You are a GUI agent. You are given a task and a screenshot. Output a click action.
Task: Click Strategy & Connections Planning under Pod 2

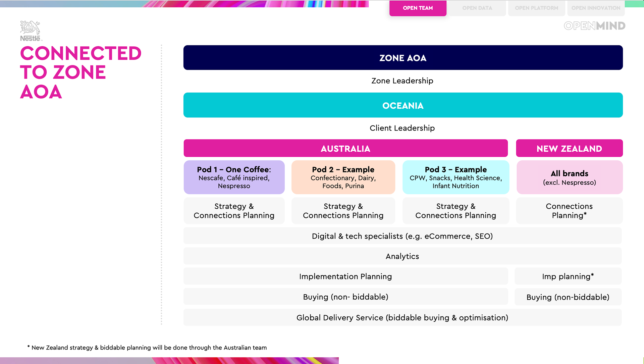pos(343,211)
